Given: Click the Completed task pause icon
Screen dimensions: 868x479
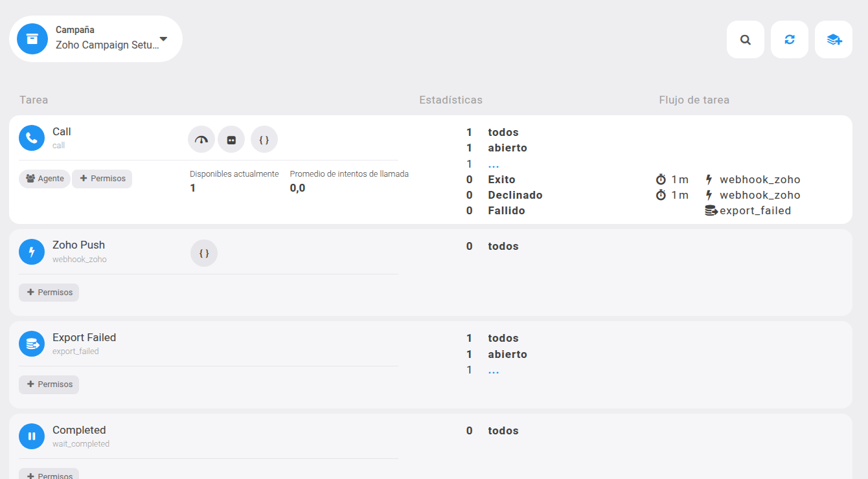Looking at the screenshot, I should click(32, 436).
